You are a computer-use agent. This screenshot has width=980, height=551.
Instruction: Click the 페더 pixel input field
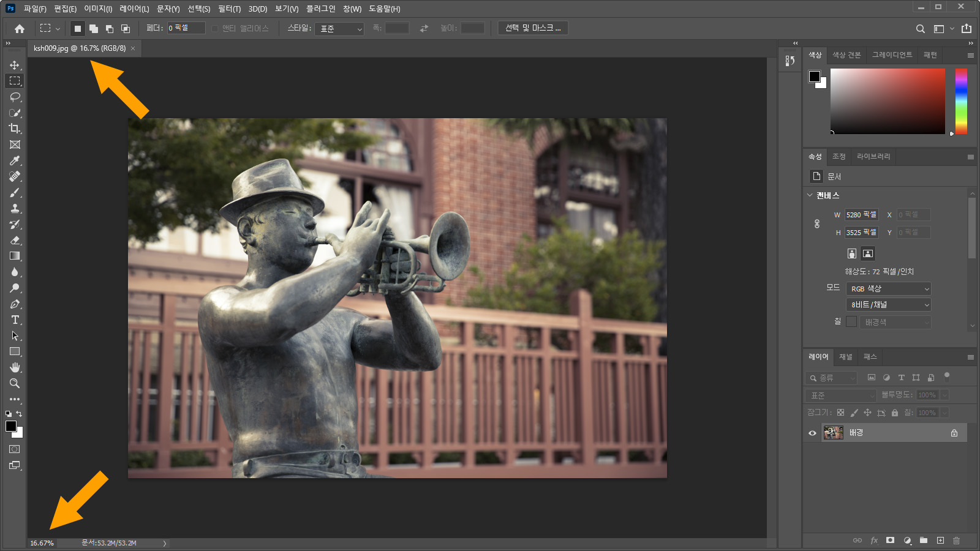[x=186, y=28]
